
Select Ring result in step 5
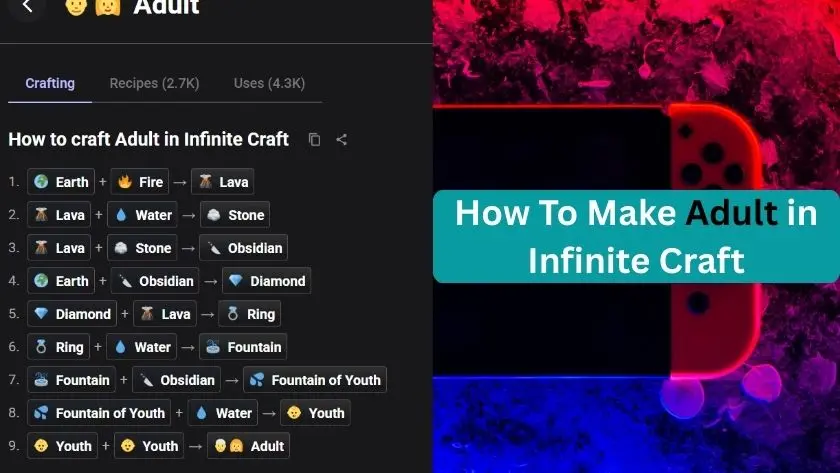250,314
